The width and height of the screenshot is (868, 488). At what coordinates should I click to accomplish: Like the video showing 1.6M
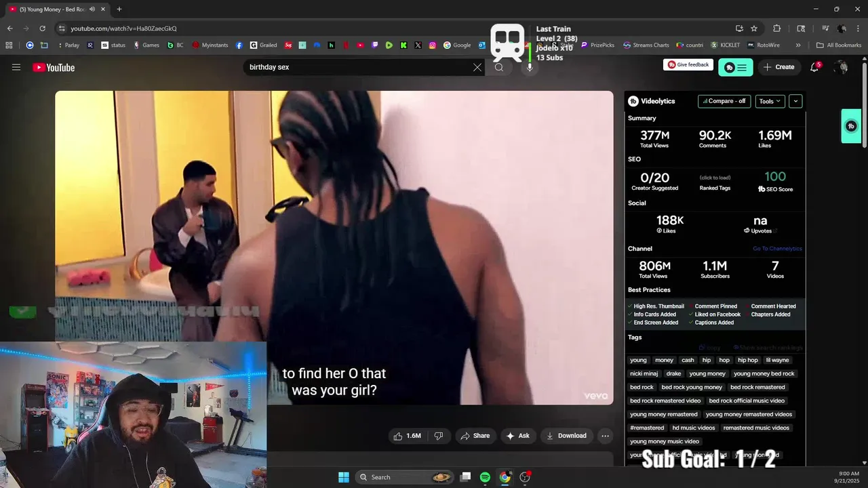pos(407,436)
